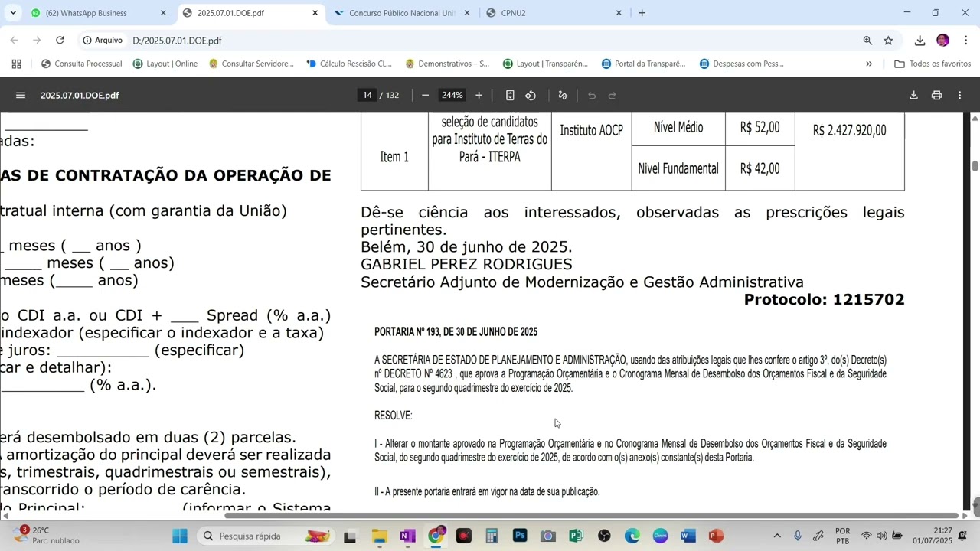Open Layout | Online bookmark
Image resolution: width=980 pixels, height=551 pixels.
[x=165, y=64]
